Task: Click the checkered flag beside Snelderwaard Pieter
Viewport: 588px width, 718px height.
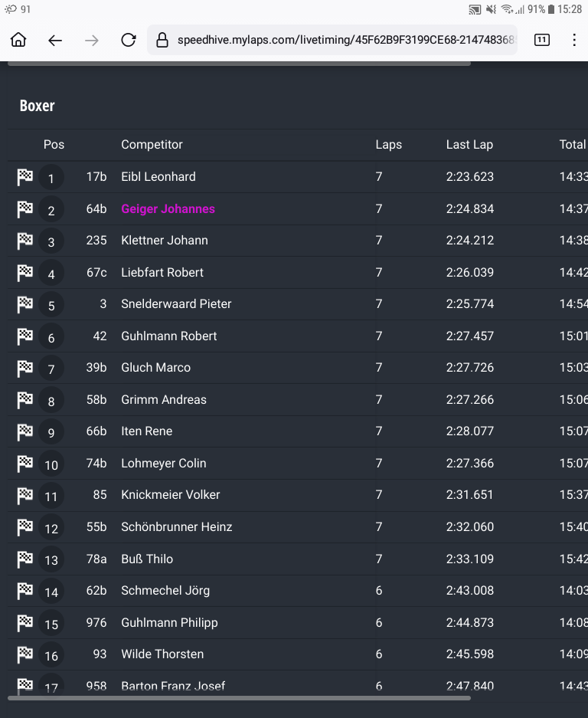Action: (24, 304)
